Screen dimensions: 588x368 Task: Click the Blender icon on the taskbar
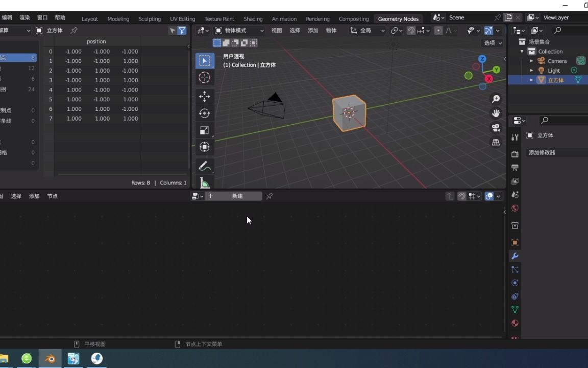(x=50, y=358)
